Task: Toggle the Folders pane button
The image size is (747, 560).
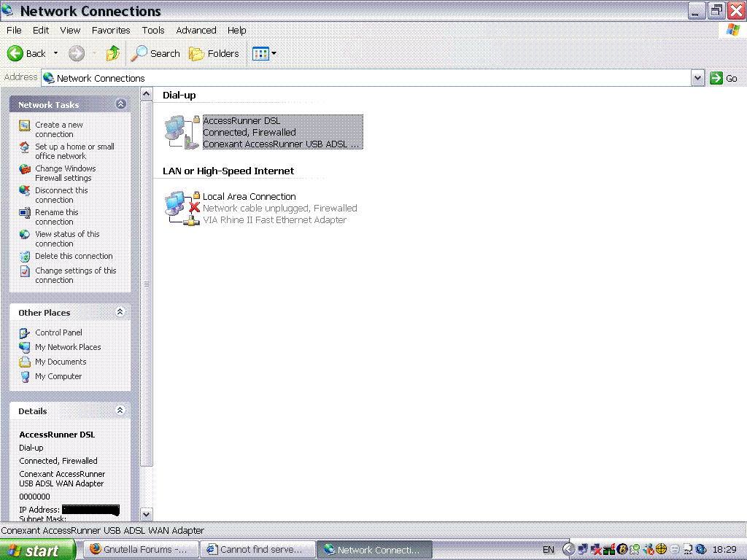Action: (214, 53)
